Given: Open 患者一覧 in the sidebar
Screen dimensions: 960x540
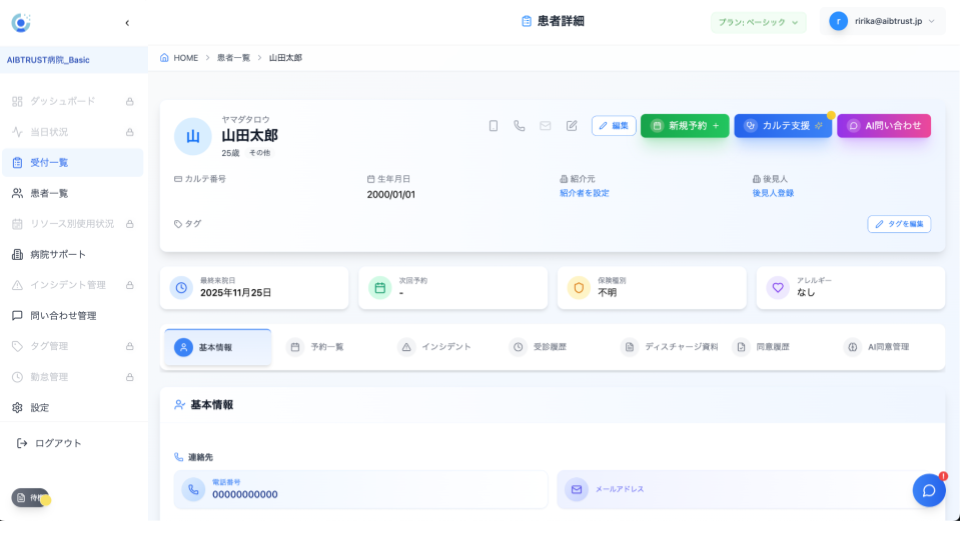Looking at the screenshot, I should coord(73,193).
